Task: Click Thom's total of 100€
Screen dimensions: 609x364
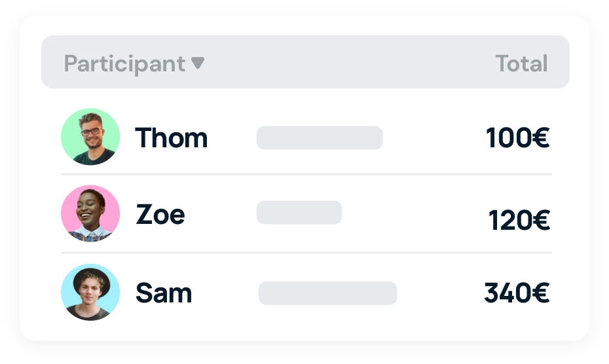Action: [x=517, y=138]
